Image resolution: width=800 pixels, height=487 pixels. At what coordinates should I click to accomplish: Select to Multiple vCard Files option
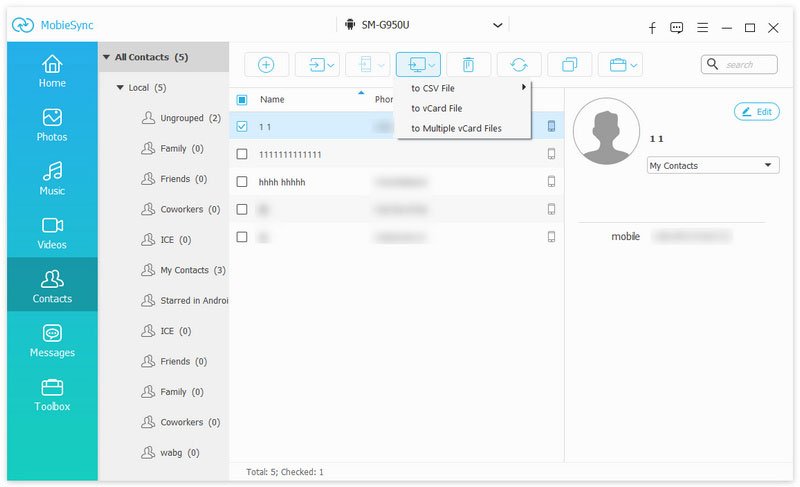coord(456,128)
